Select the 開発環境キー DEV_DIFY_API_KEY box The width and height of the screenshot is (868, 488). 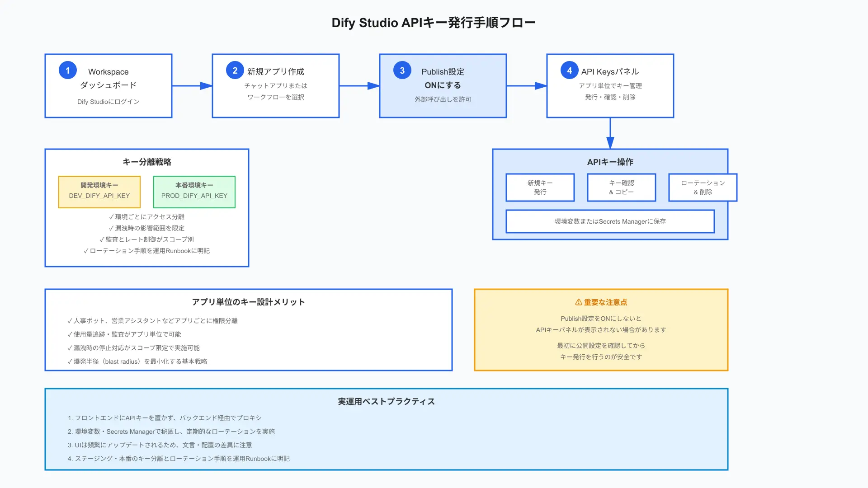(x=99, y=192)
